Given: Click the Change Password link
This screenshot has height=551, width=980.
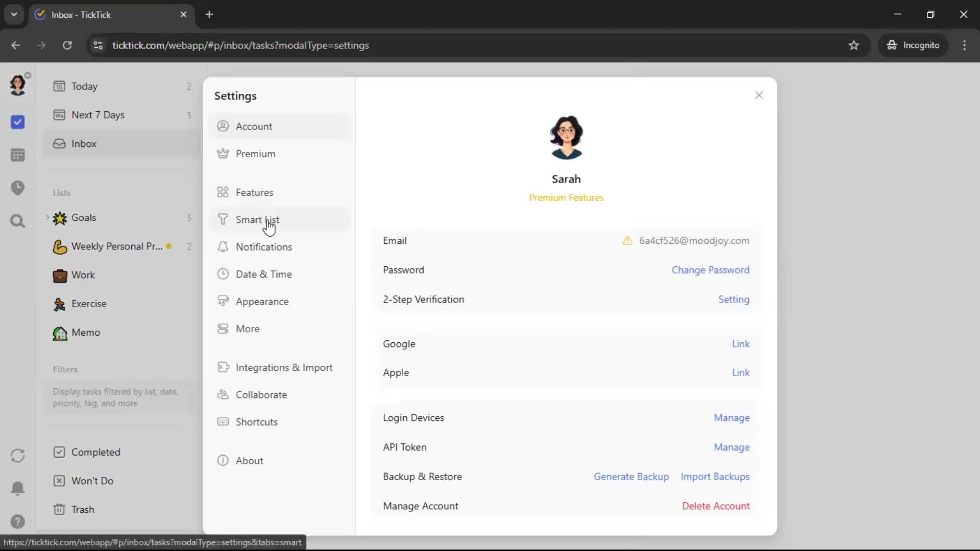Looking at the screenshot, I should tap(710, 270).
